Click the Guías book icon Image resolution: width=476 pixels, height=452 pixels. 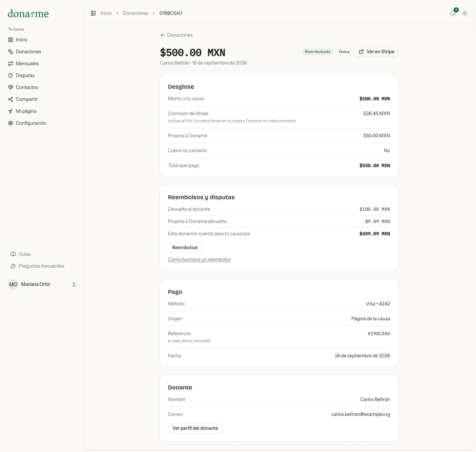[13, 254]
